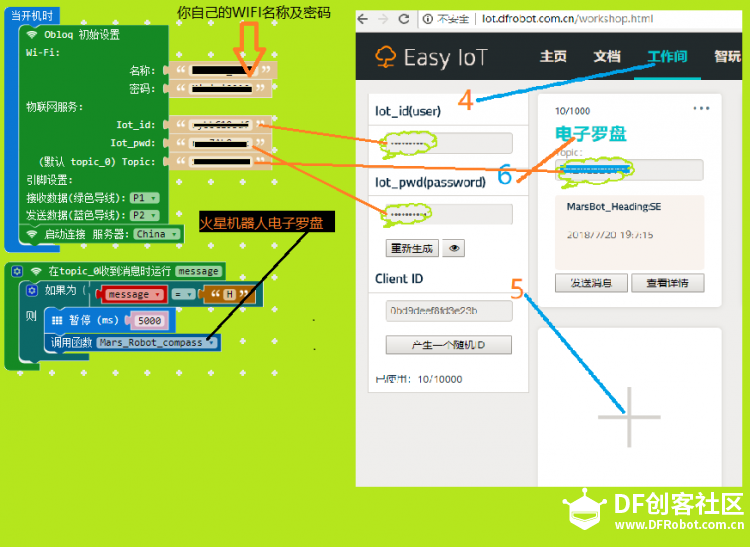Click wifi icon on Obloq 初始设置 block
Screen dimensions: 750x547
coord(32,34)
